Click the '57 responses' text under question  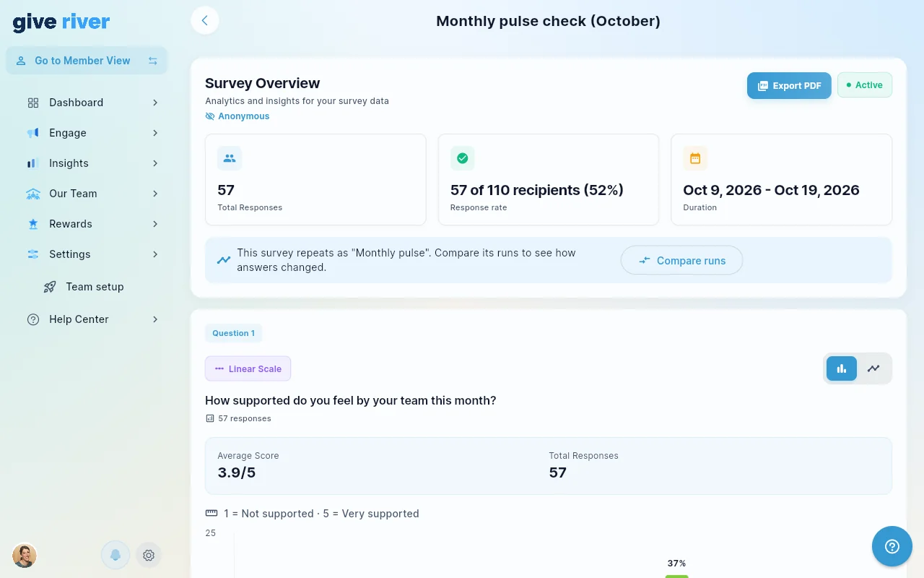point(245,418)
